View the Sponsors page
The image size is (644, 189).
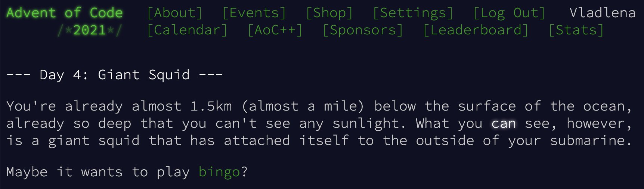click(x=363, y=30)
